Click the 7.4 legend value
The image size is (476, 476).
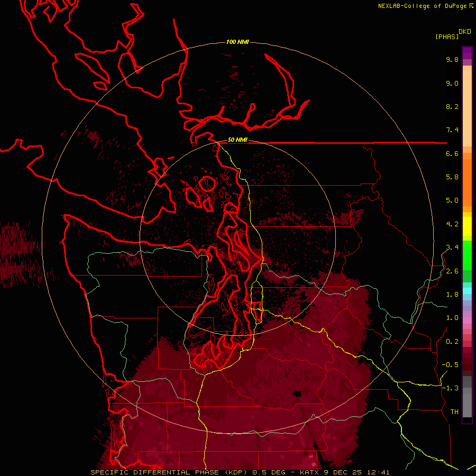pos(452,130)
